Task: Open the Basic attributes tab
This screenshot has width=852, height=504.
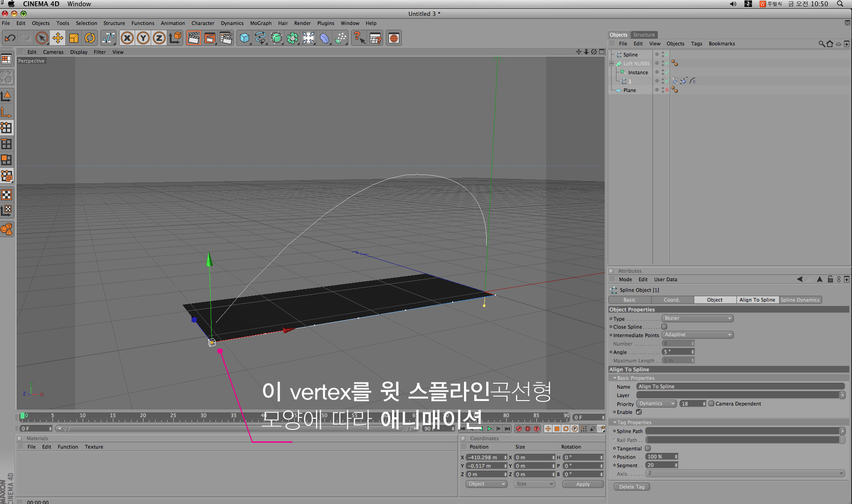Action: coord(629,300)
